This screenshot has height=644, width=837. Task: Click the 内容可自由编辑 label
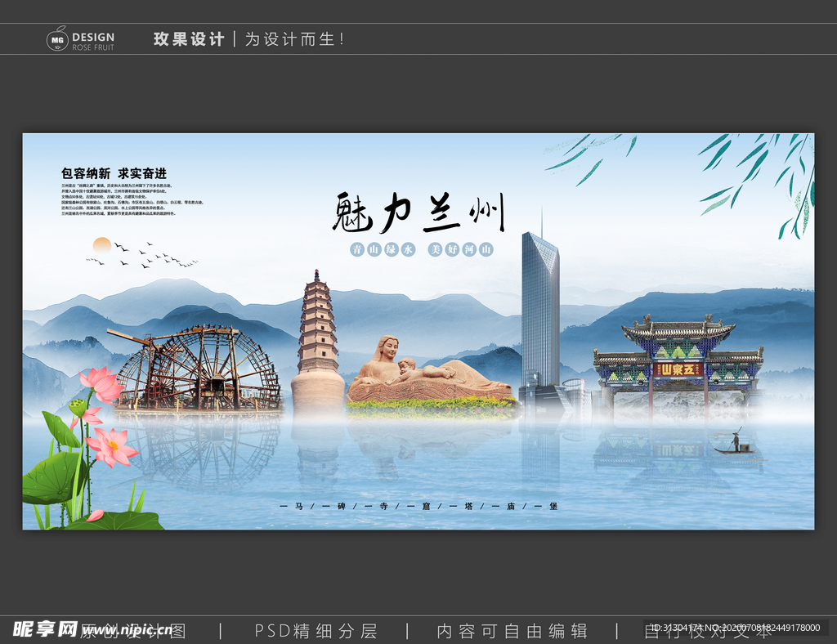tap(512, 631)
